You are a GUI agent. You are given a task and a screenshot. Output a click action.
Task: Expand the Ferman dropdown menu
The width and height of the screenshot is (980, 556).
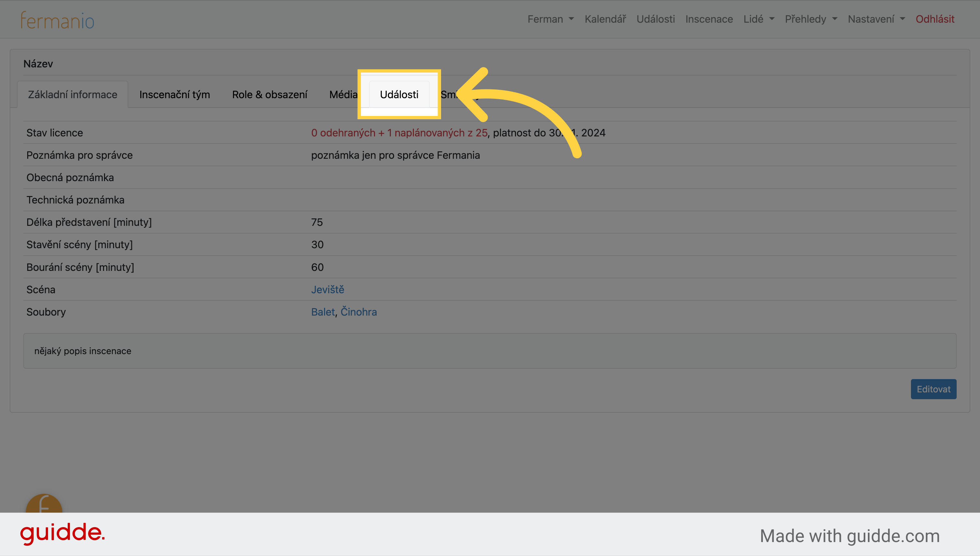(550, 19)
